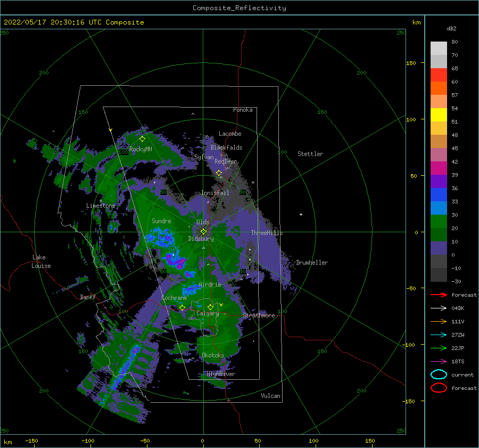This screenshot has width=479, height=448.
Task: Click the Innisfail town label
Action: pyautogui.click(x=215, y=193)
